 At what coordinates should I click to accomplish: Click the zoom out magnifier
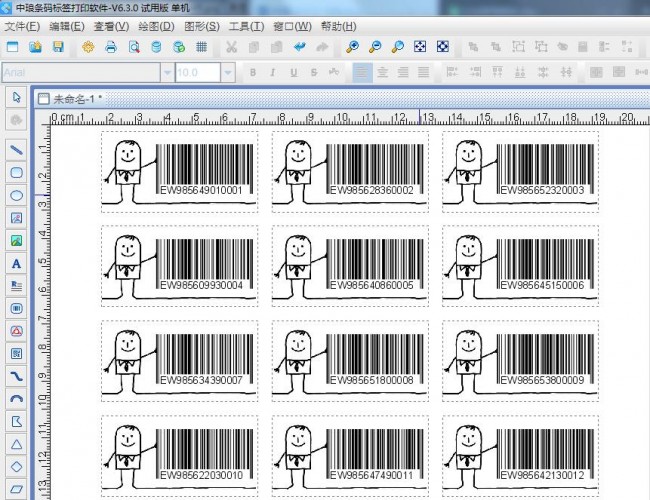pos(375,47)
